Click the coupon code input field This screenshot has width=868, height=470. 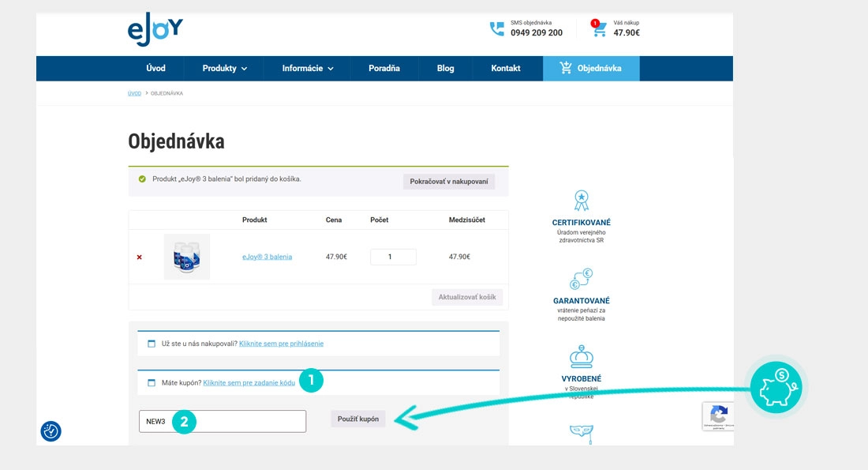[223, 421]
